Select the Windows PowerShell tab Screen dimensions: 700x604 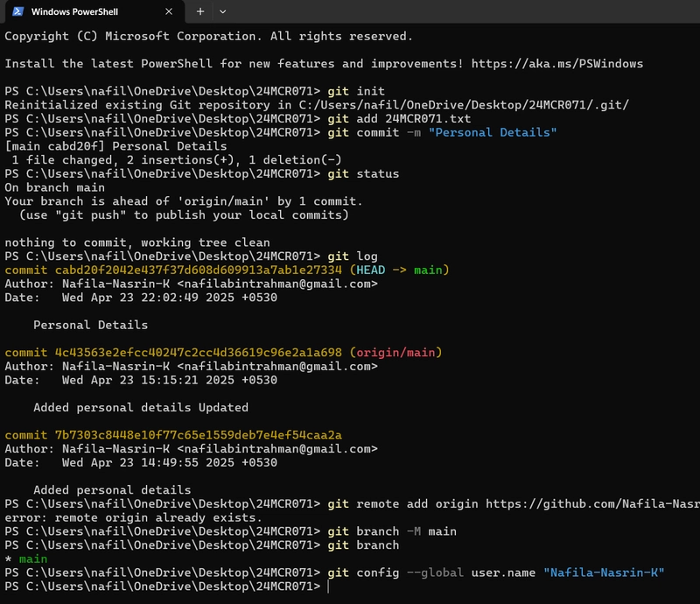[94, 12]
